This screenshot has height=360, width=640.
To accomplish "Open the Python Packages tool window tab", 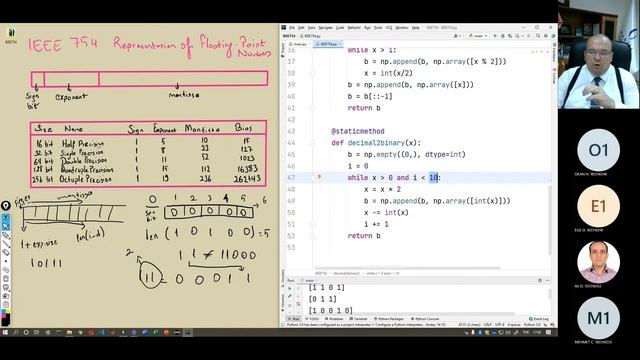I will (389, 319).
